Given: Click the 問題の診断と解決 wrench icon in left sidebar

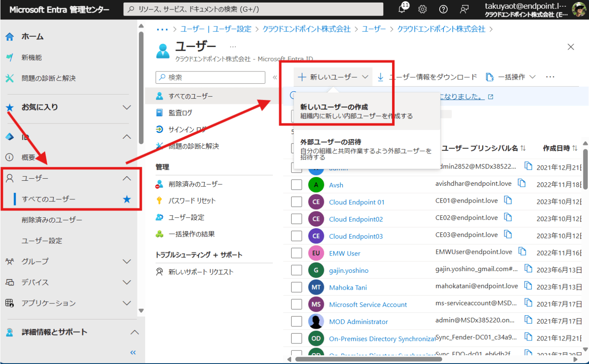Looking at the screenshot, I should [x=10, y=78].
